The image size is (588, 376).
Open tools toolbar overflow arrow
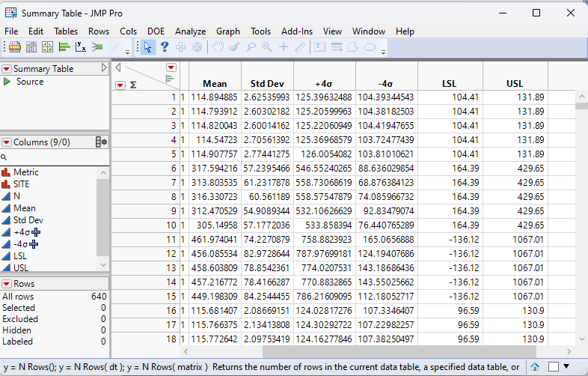click(383, 52)
